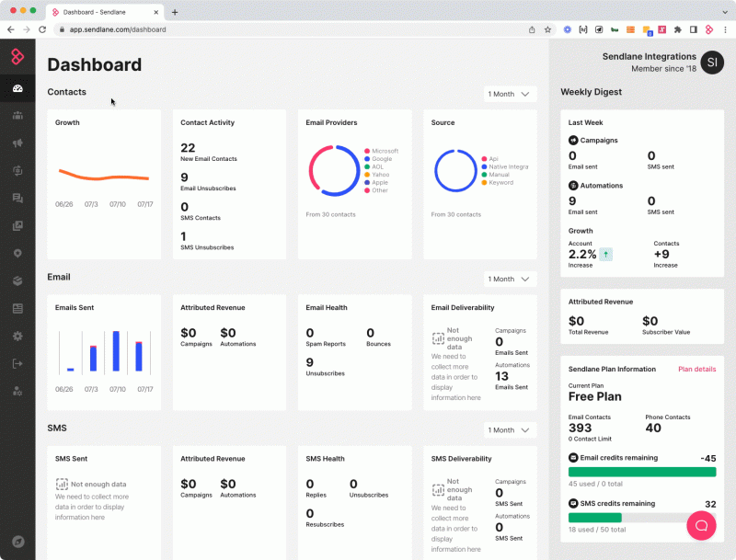Click the logout arrow icon in sidebar

pyautogui.click(x=17, y=363)
